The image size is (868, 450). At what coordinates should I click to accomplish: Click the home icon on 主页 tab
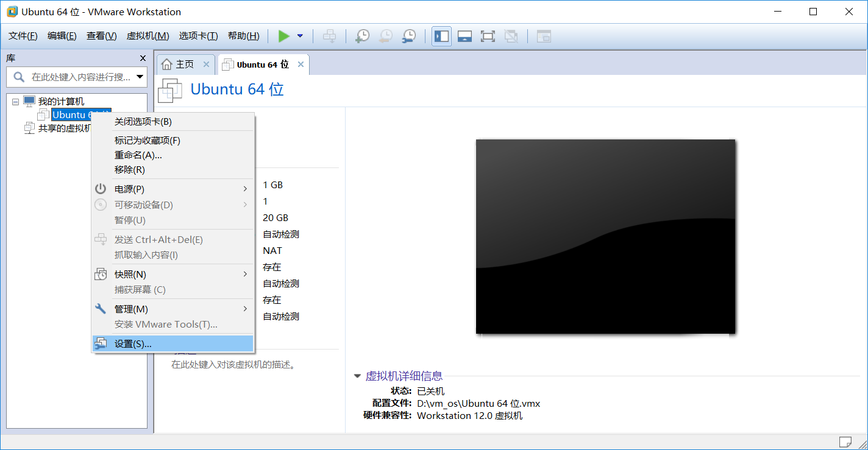coord(167,65)
